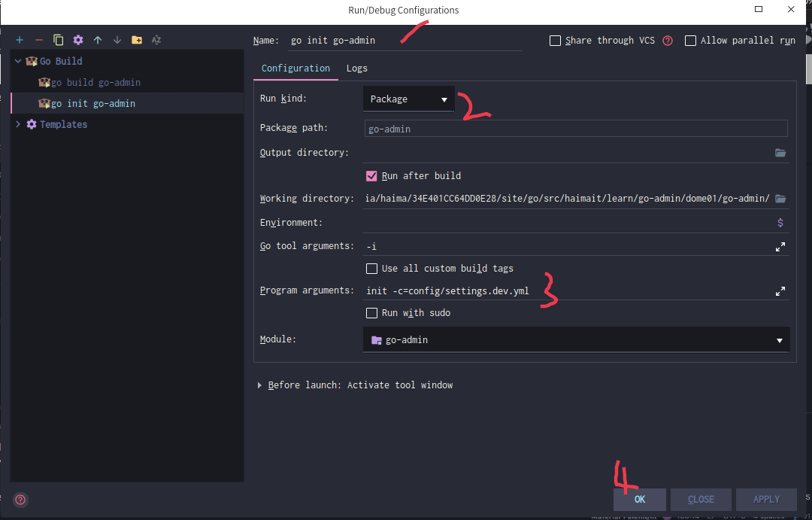Sort the configurations alphabetically
Viewport: 812px width, 520px height.
156,40
